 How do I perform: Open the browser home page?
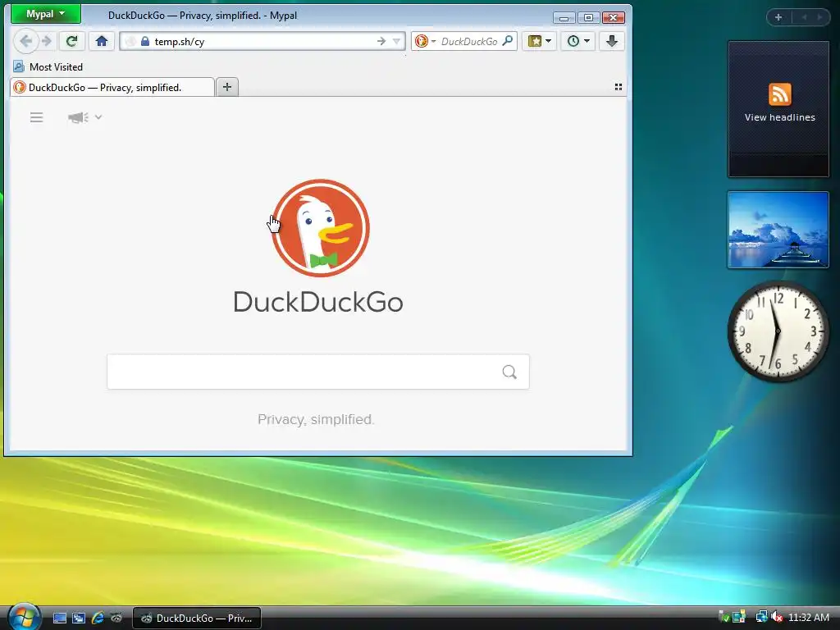point(102,41)
